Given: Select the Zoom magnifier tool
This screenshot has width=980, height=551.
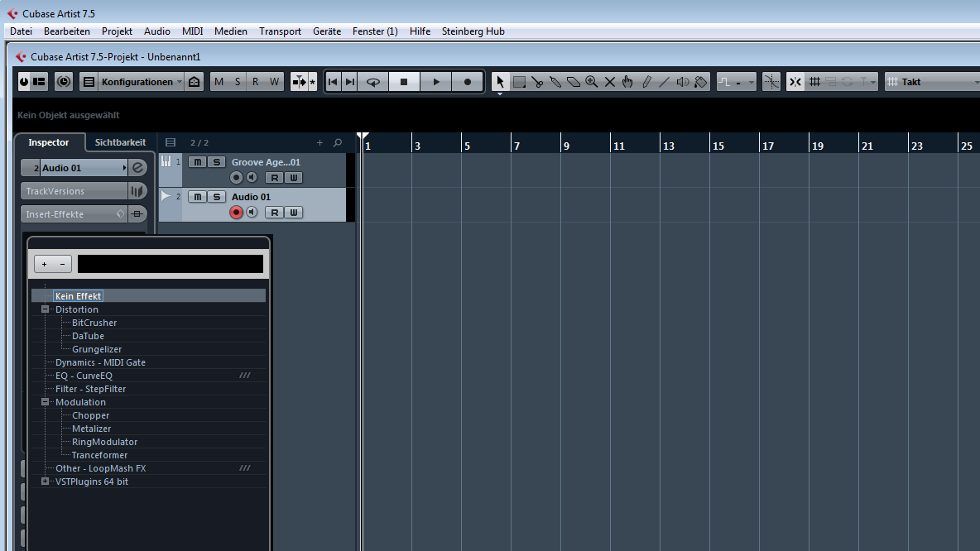Looking at the screenshot, I should (x=591, y=82).
